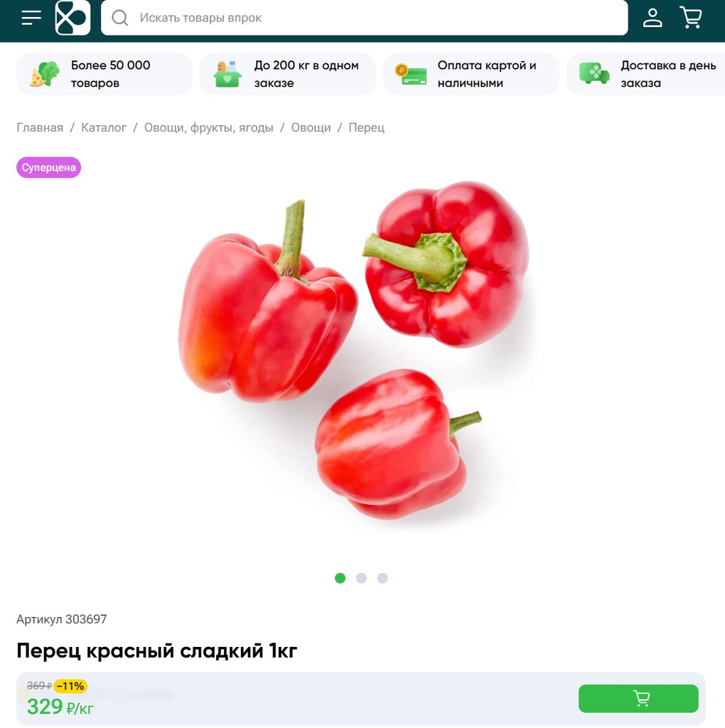Open 'Овощи, фрукты, ягоды' breadcrumb

208,128
